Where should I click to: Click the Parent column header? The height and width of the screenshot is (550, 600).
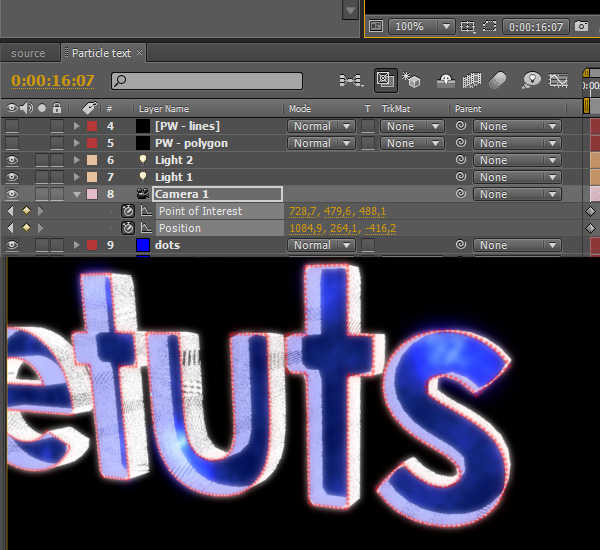[468, 109]
